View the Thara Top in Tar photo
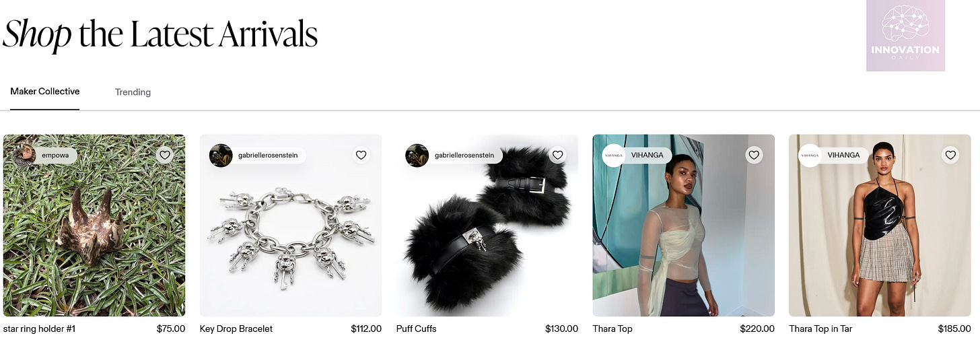The height and width of the screenshot is (344, 980). 880,226
